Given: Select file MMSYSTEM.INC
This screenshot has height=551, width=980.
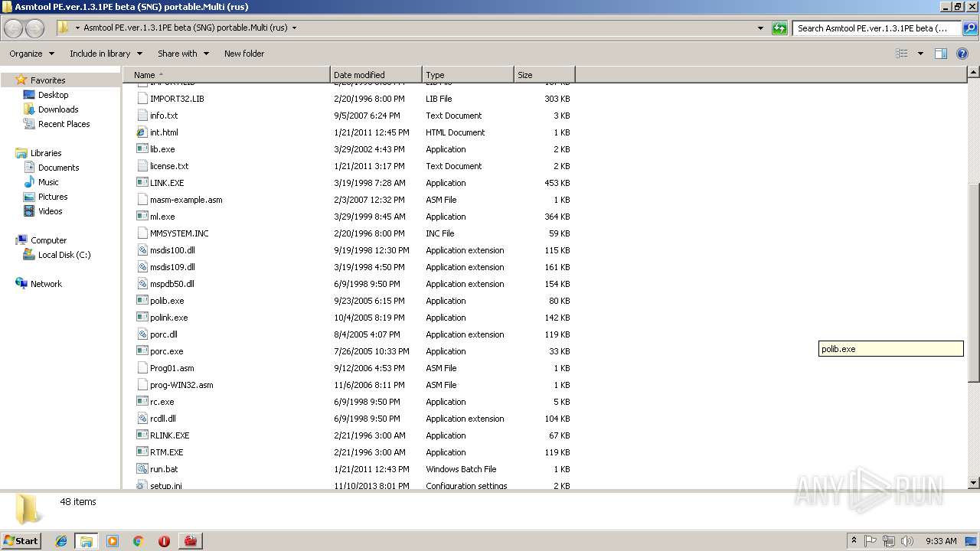Looking at the screenshot, I should [x=179, y=233].
